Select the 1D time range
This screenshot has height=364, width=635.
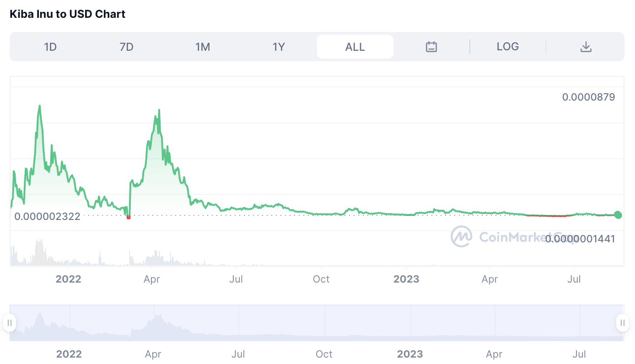coord(50,47)
